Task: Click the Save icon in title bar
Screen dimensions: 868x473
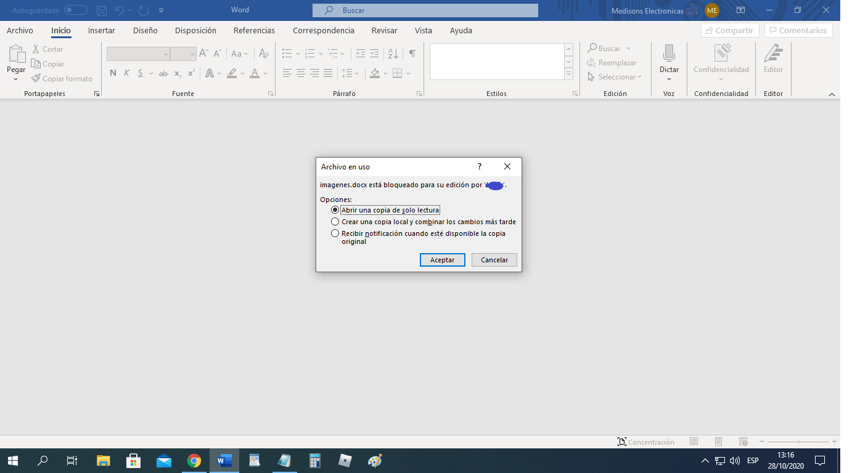Action: (x=102, y=10)
